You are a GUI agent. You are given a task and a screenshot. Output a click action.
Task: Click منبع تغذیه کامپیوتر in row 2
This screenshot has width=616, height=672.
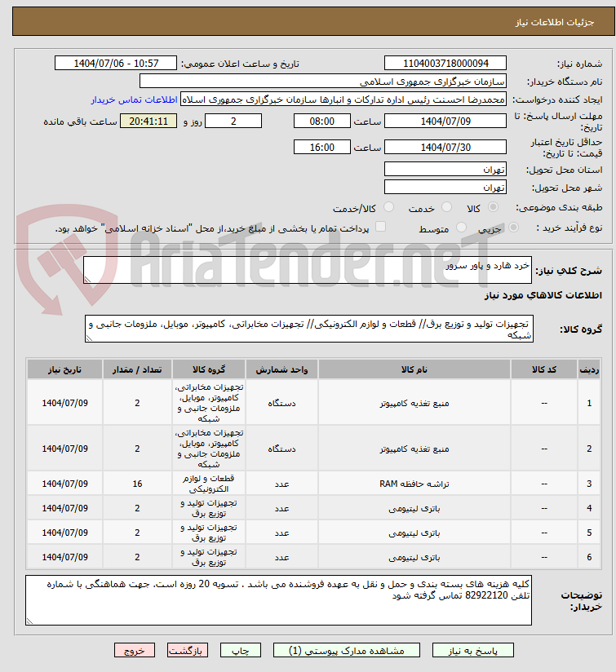click(414, 449)
